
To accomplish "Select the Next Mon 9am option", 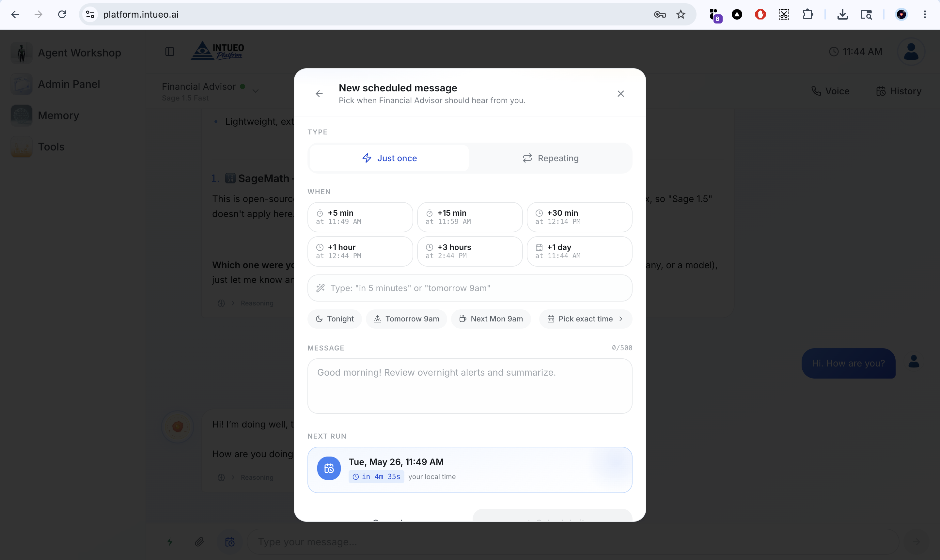I will 491,319.
